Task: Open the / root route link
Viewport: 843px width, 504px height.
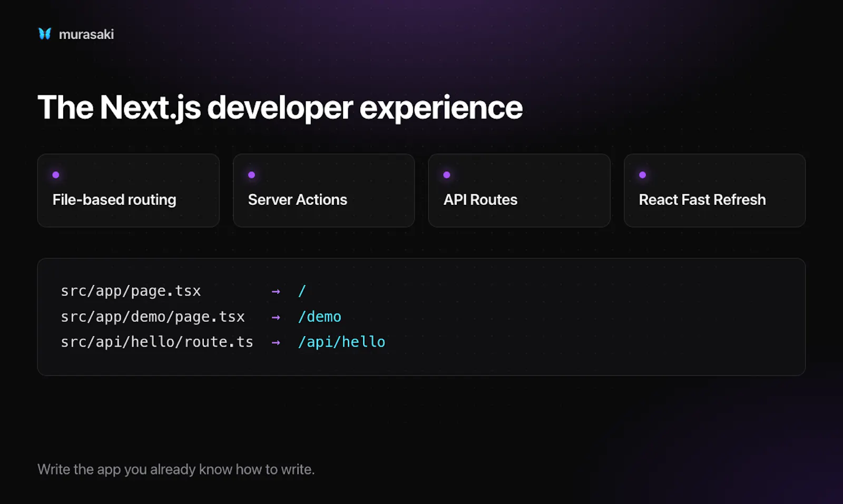Action: 302,291
